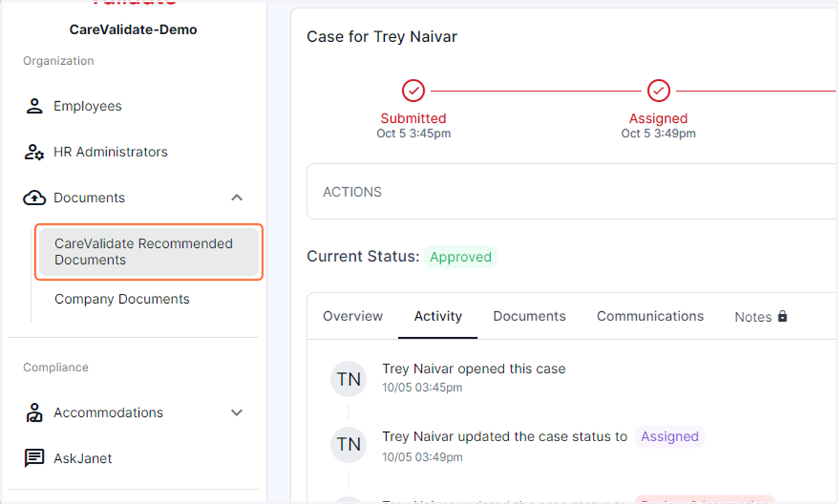Click the AskJanet chat bubble icon

[34, 459]
